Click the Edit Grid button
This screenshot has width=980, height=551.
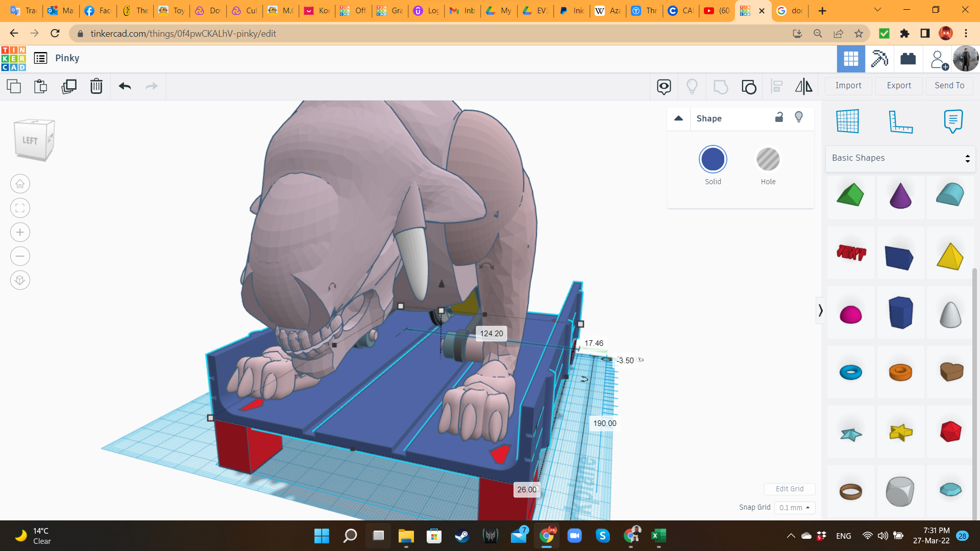(789, 489)
